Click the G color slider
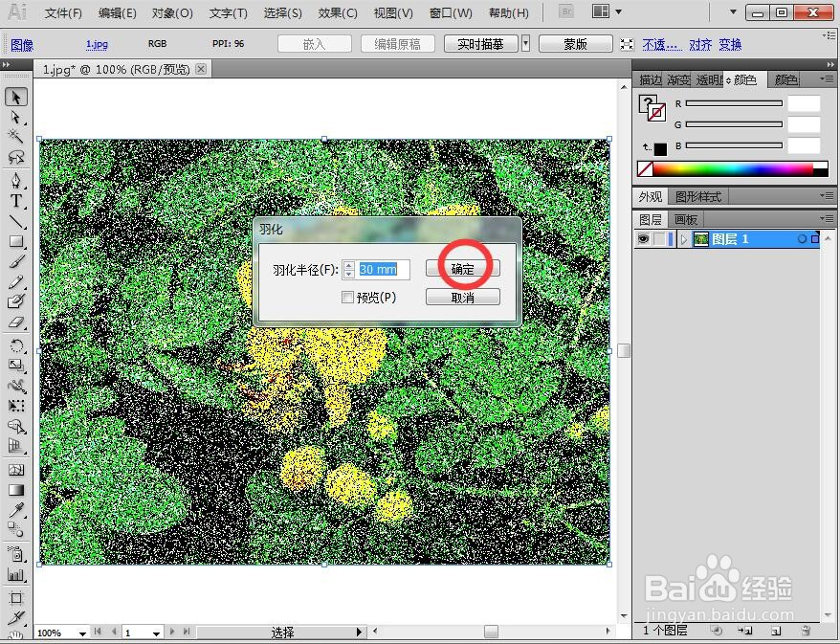The height and width of the screenshot is (644, 840). coord(734,124)
